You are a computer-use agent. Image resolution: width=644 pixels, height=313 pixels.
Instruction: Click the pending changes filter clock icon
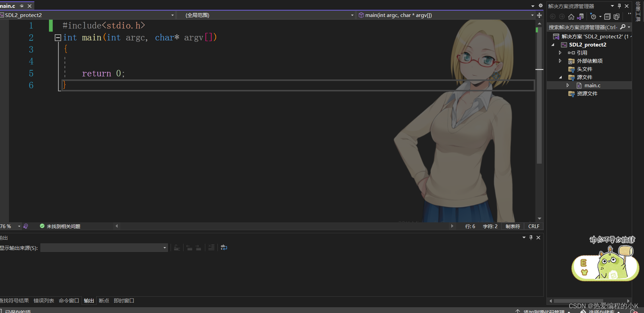[593, 17]
